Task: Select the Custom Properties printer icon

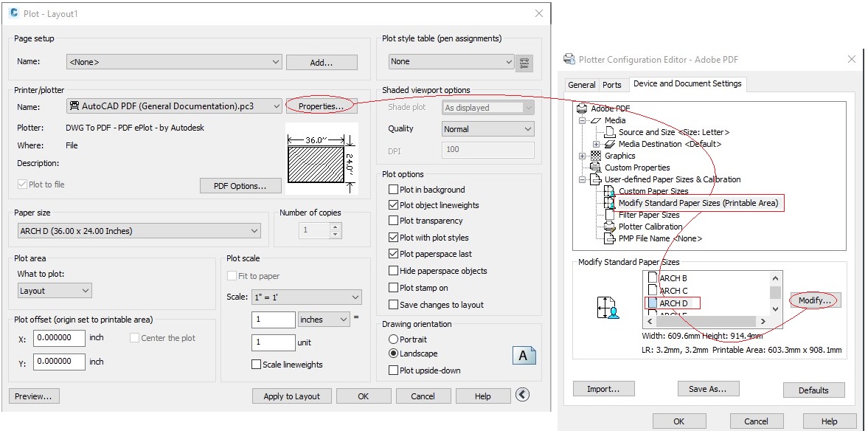Action: pyautogui.click(x=596, y=168)
